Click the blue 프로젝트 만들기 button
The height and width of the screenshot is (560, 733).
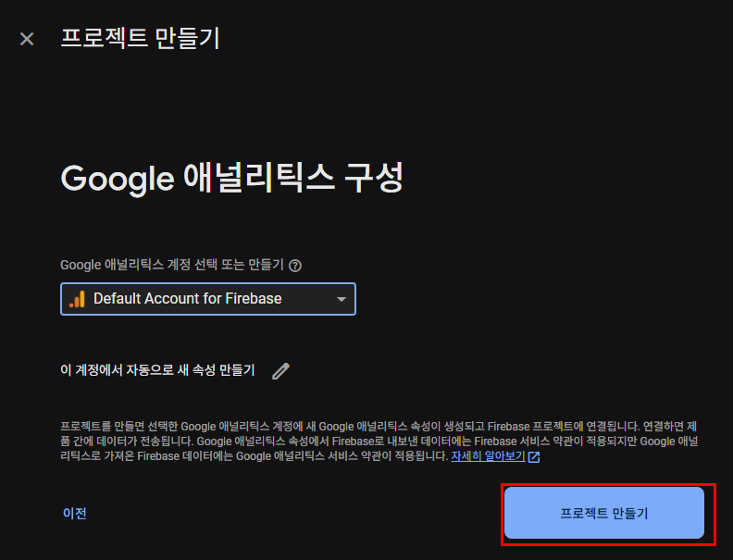tap(604, 513)
